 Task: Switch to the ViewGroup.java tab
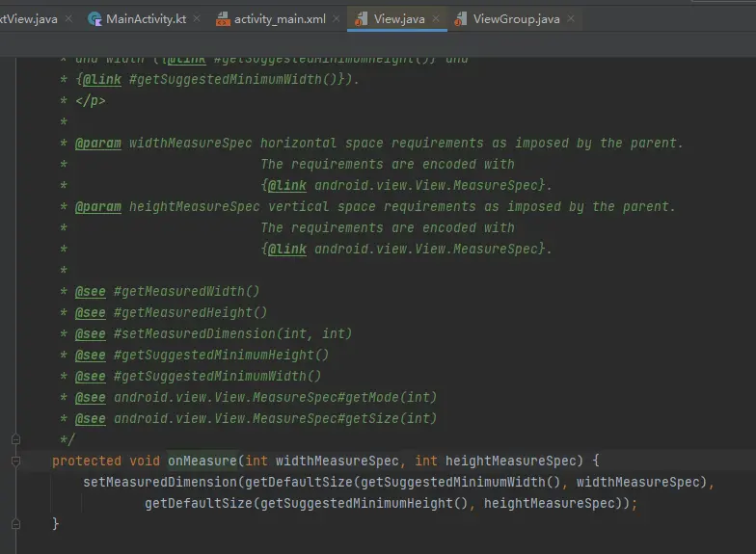517,19
